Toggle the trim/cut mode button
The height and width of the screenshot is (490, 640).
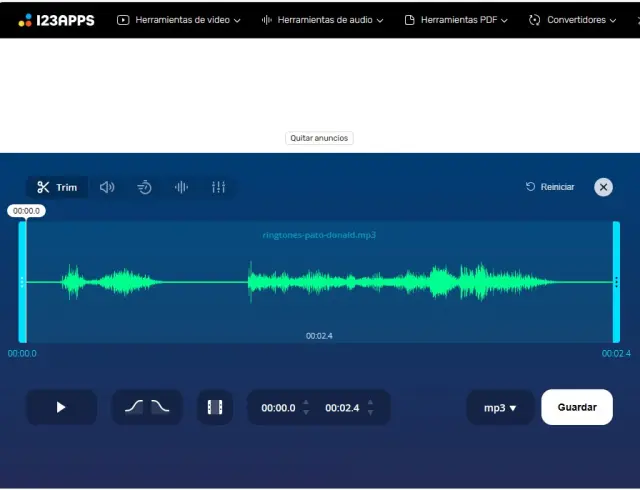(x=215, y=407)
